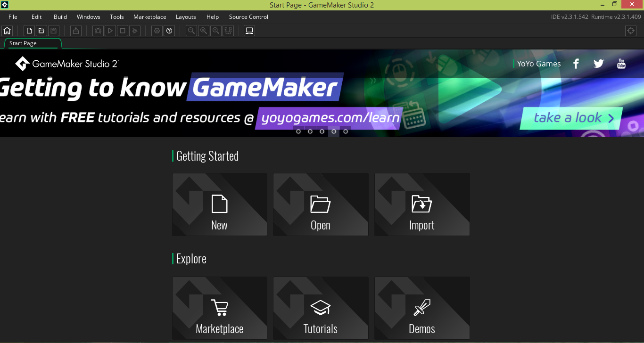The image size is (644, 343).
Task: Open the Build menu
Action: (x=60, y=17)
